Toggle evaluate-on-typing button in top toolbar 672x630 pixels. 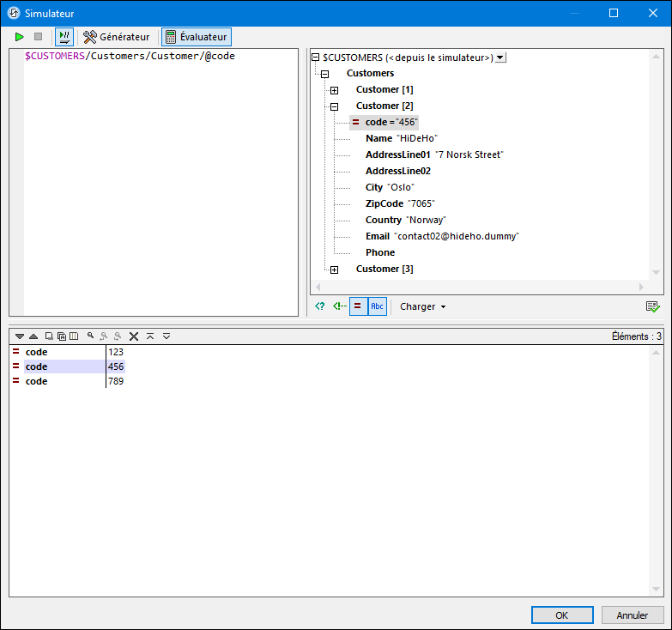[x=64, y=37]
